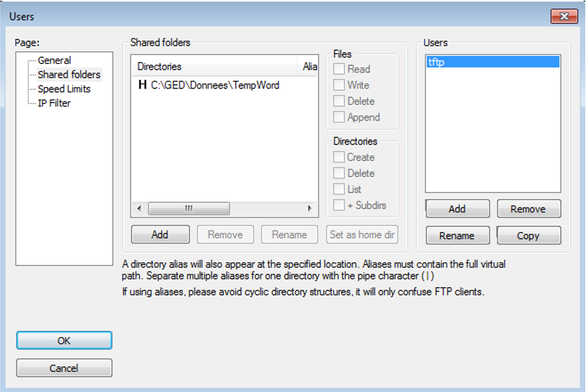Check the Append files option
Viewport: 586px width, 392px height.
339,117
